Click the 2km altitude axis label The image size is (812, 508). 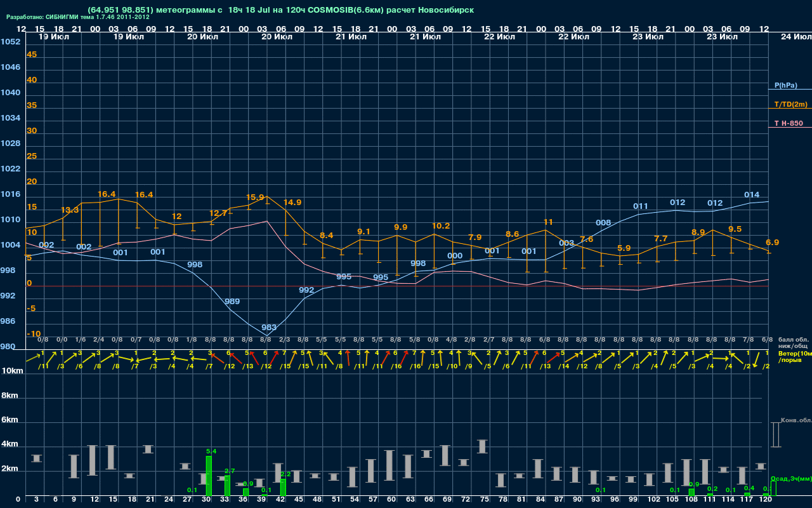pos(10,470)
